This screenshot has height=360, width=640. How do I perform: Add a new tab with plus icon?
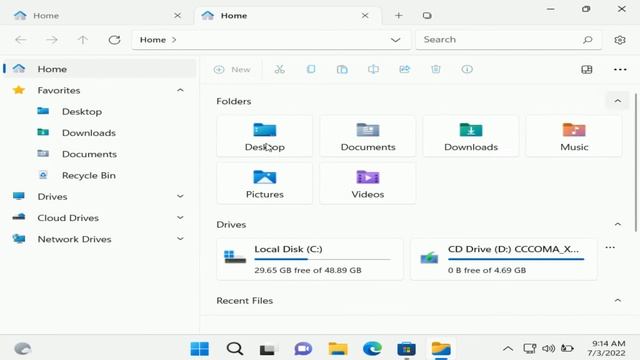coord(399,16)
